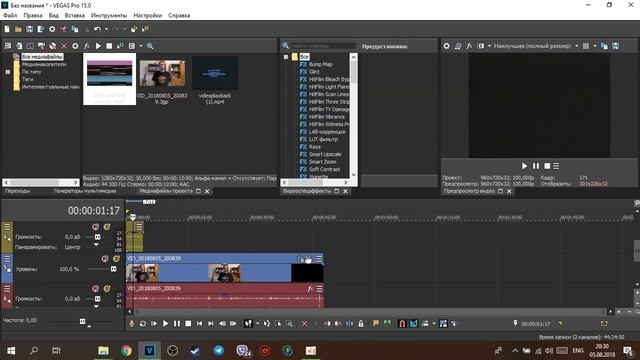Toggle loop playback in transport bar

143,324
